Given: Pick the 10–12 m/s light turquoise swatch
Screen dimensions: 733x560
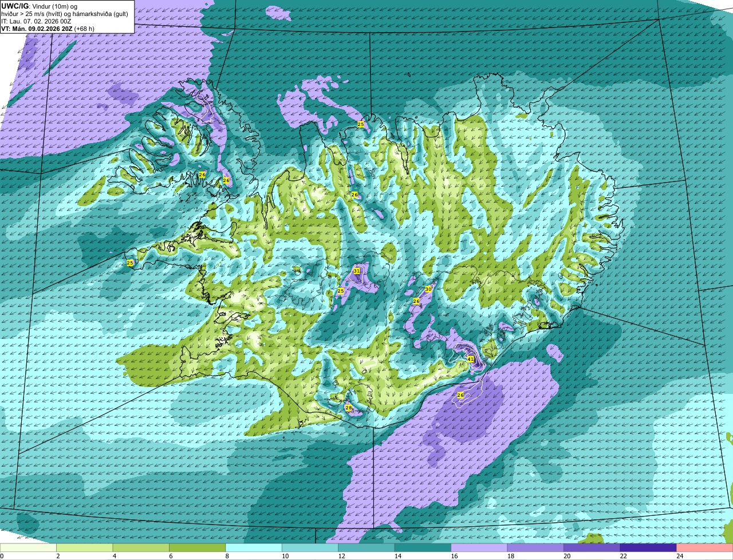Looking at the screenshot, I should coord(310,547).
